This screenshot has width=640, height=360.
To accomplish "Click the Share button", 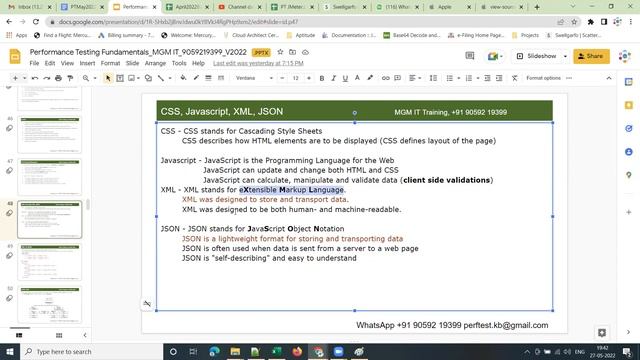I will [591, 56].
